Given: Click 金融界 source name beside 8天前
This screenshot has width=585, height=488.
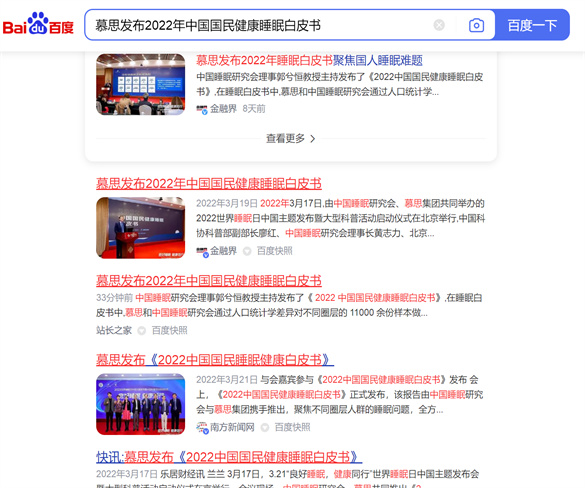Looking at the screenshot, I should (x=223, y=109).
